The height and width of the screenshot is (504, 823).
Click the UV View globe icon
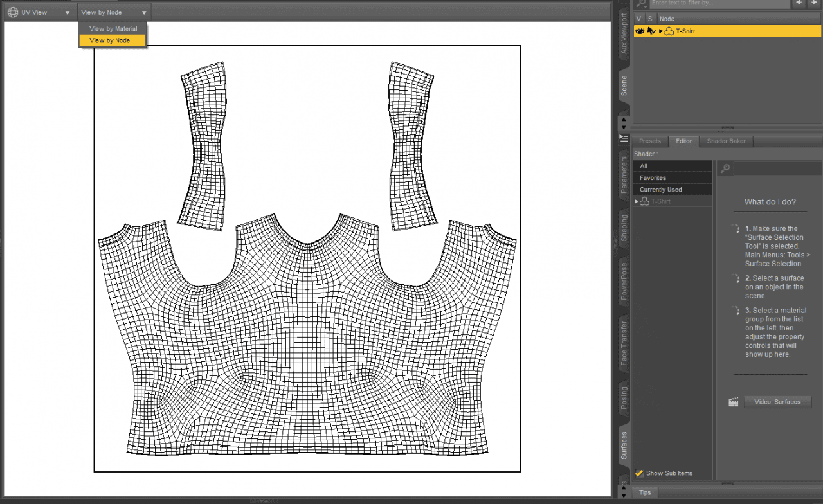(12, 12)
